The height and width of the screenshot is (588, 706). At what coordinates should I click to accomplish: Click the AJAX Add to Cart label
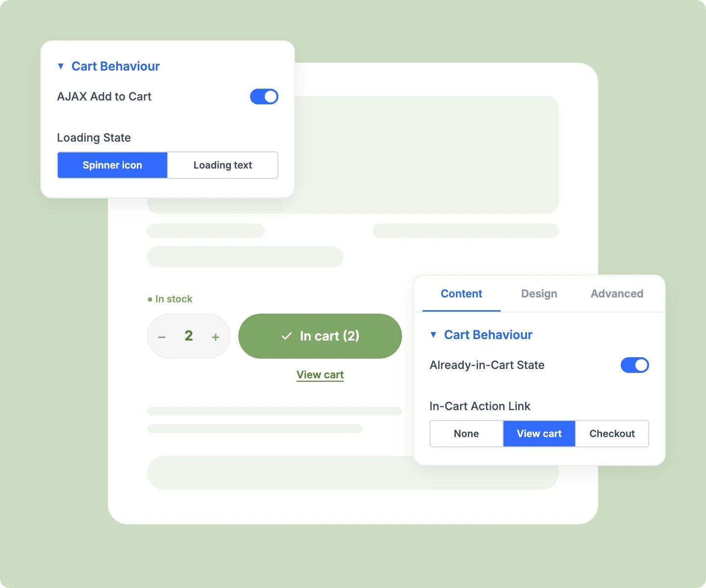(x=104, y=97)
